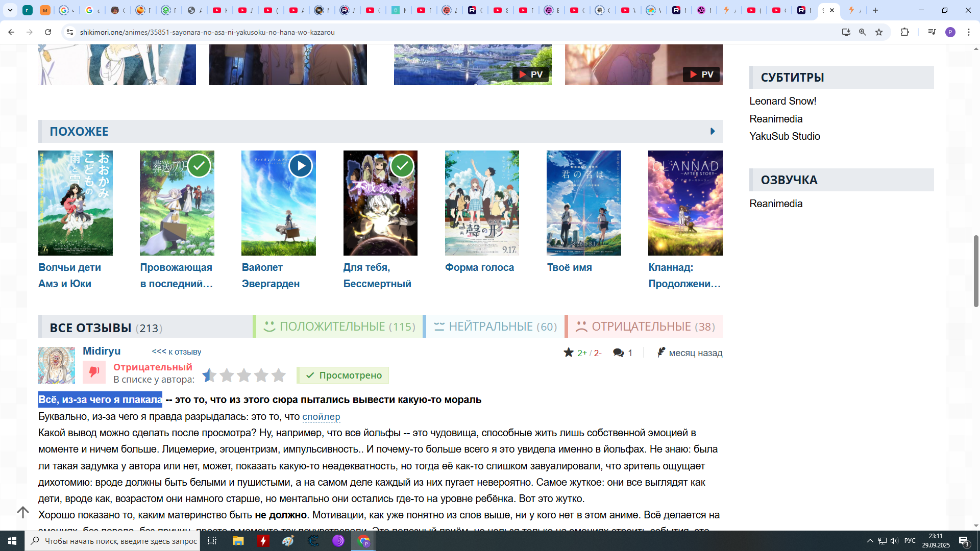Image resolution: width=980 pixels, height=551 pixels.
Task: Open the Твоё имя poster thumbnail
Action: 583,203
